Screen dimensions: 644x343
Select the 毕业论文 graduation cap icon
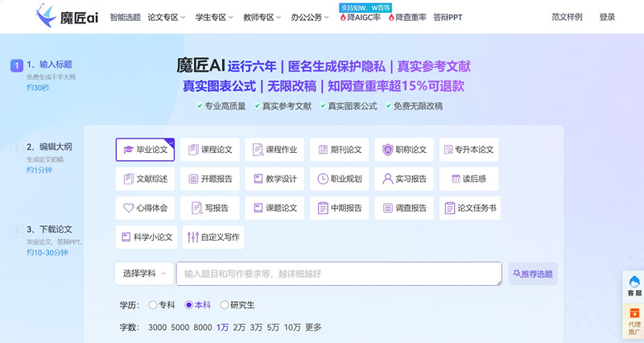coord(129,150)
